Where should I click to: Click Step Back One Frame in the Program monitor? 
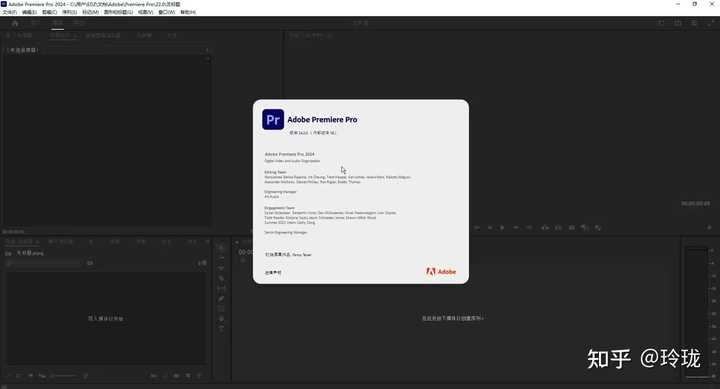tap(489, 228)
